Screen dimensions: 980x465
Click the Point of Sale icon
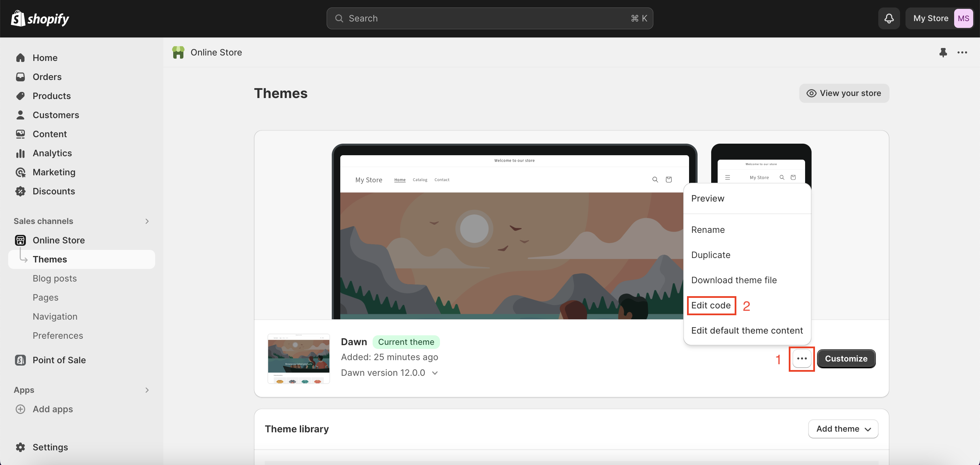[21, 360]
